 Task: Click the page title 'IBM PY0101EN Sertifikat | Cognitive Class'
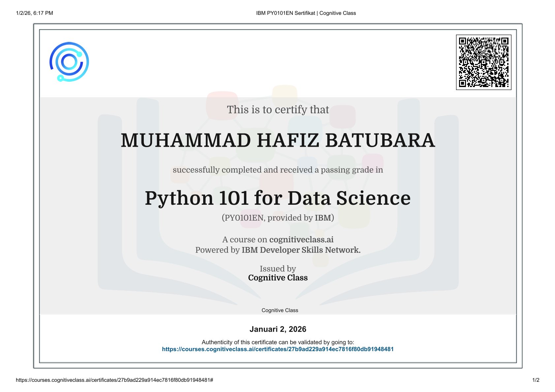[306, 13]
